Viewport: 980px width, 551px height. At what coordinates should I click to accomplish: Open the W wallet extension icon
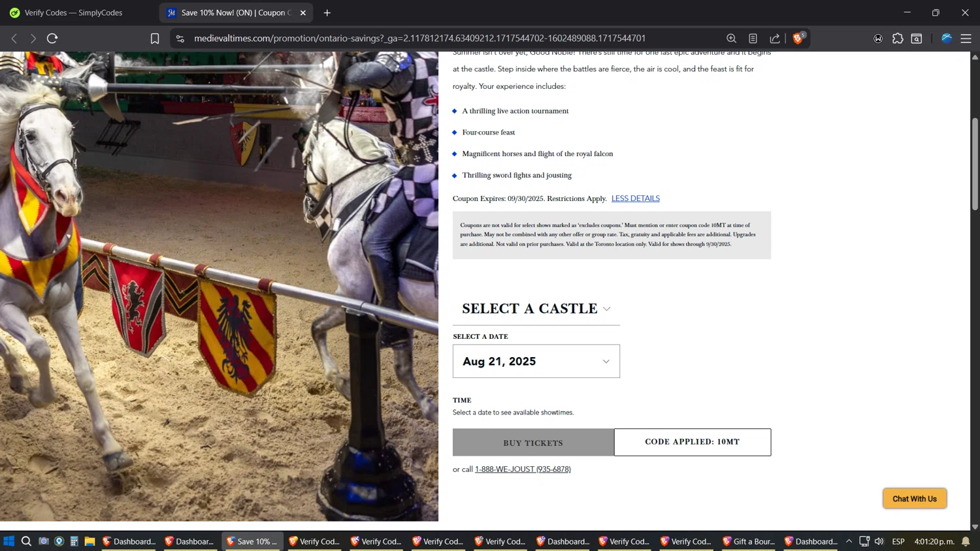click(878, 39)
